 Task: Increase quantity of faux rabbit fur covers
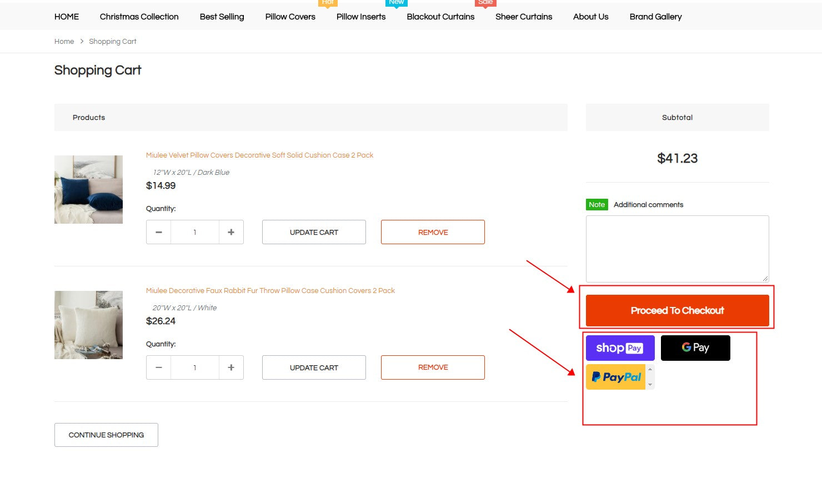(x=231, y=367)
